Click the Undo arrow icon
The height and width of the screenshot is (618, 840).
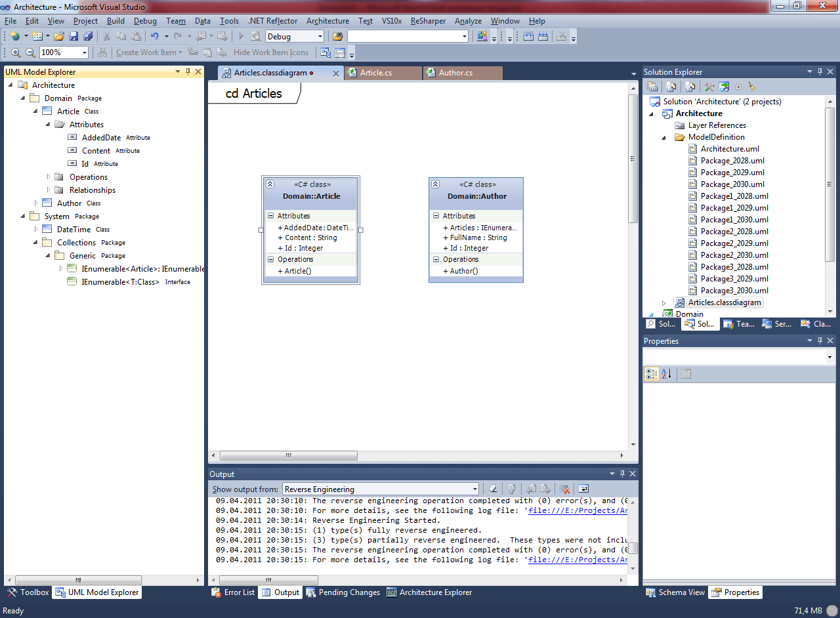point(154,36)
